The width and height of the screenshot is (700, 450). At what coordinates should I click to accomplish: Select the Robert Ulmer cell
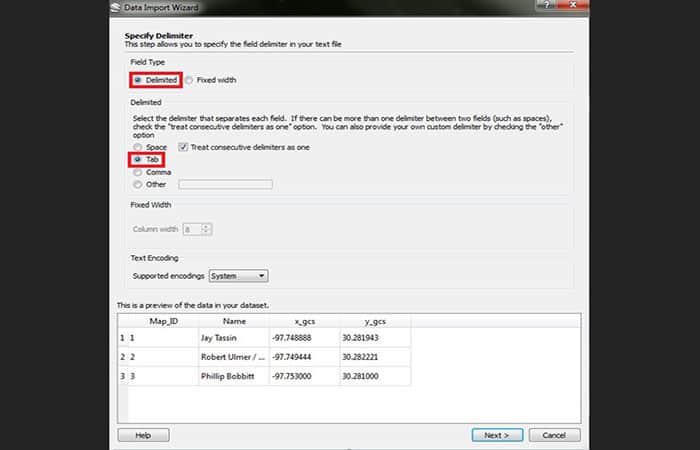pyautogui.click(x=234, y=357)
